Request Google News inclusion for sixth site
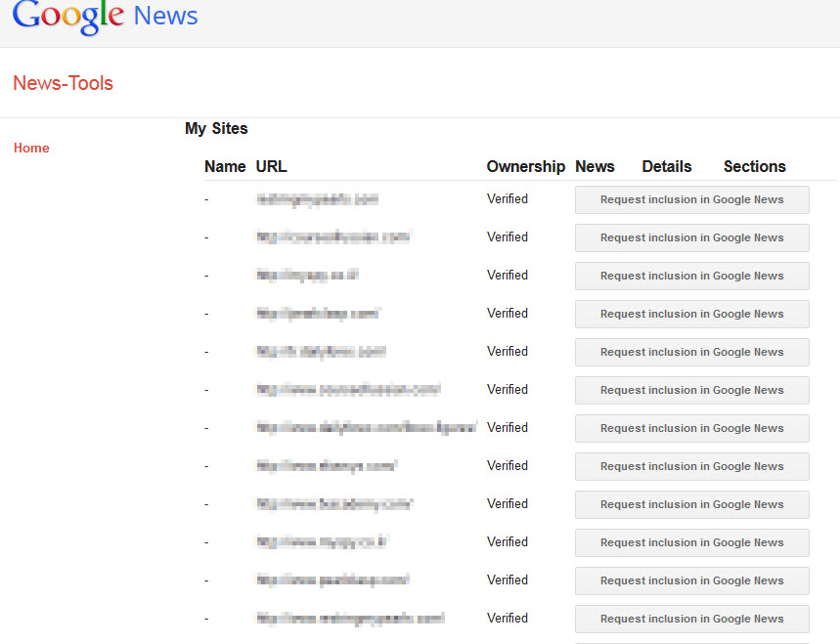840x644 pixels. coord(692,390)
